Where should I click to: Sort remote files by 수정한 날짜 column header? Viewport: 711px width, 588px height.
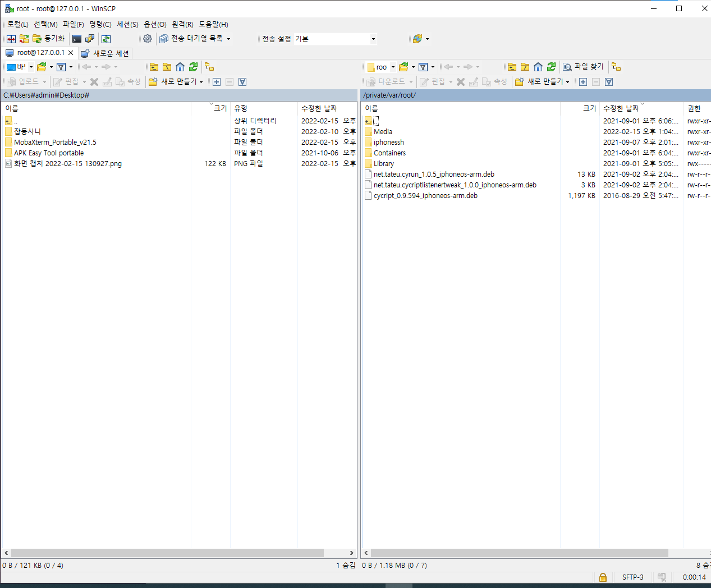641,108
